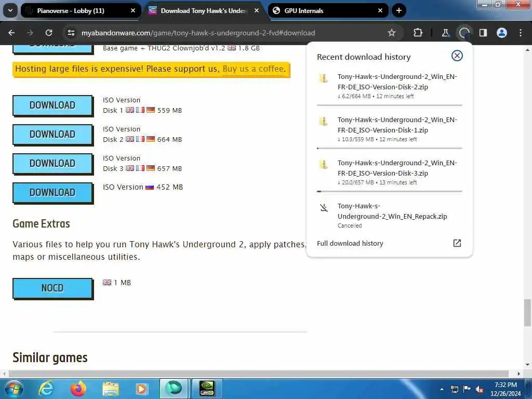Image resolution: width=532 pixels, height=399 pixels.
Task: Download the 452 MB Russian ISO Version
Action: tap(52, 193)
